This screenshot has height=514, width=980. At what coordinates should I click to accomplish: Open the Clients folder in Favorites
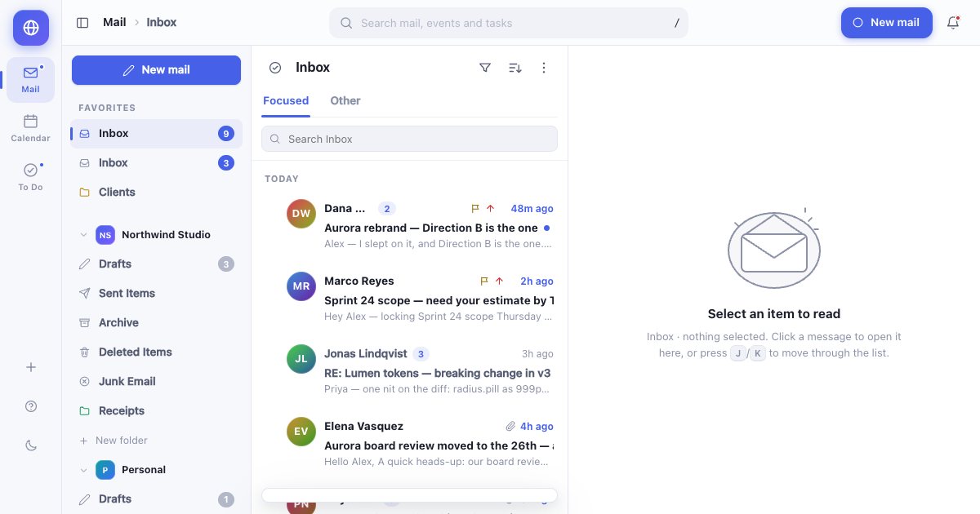pos(156,193)
